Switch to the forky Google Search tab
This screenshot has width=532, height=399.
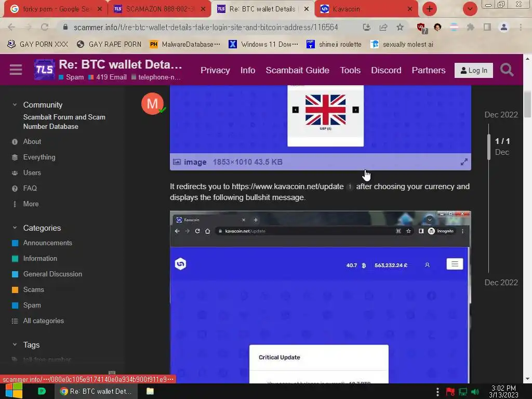[x=56, y=9]
